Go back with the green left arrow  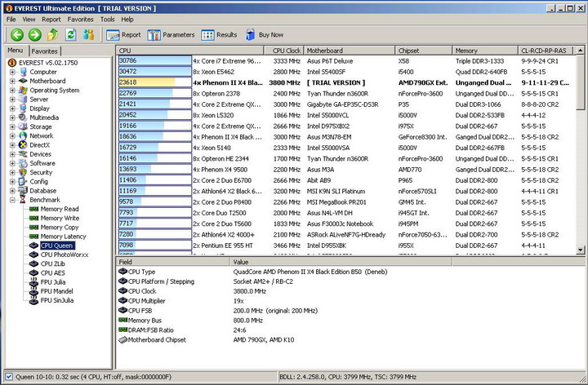[17, 35]
